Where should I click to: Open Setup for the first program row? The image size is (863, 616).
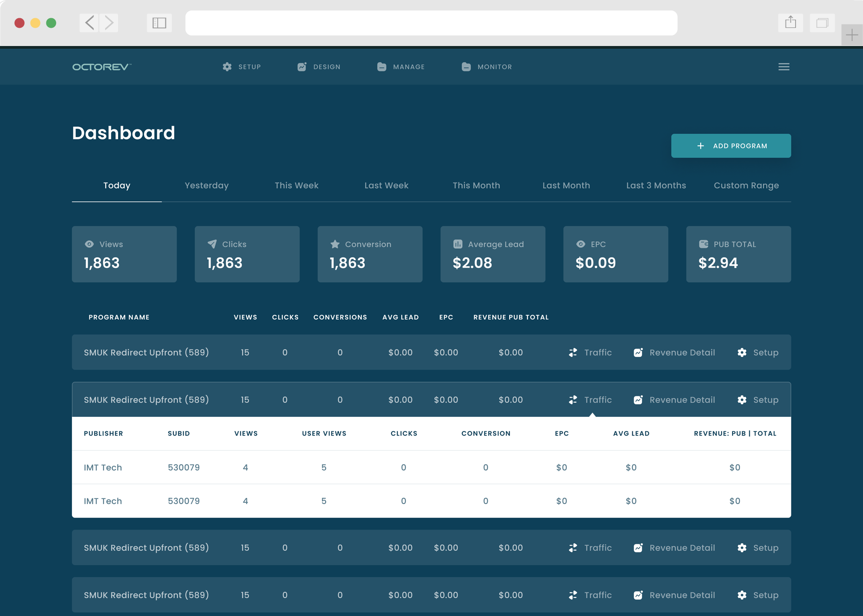(758, 352)
